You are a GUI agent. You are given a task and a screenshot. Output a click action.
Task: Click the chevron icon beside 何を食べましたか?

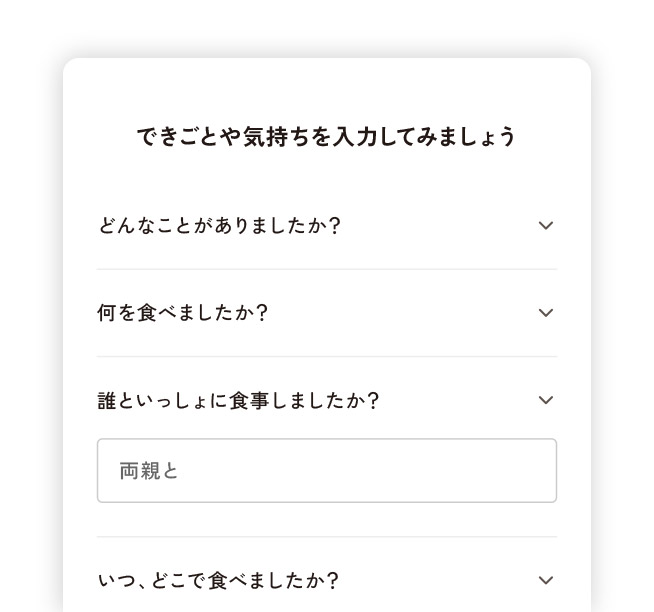pyautogui.click(x=546, y=312)
